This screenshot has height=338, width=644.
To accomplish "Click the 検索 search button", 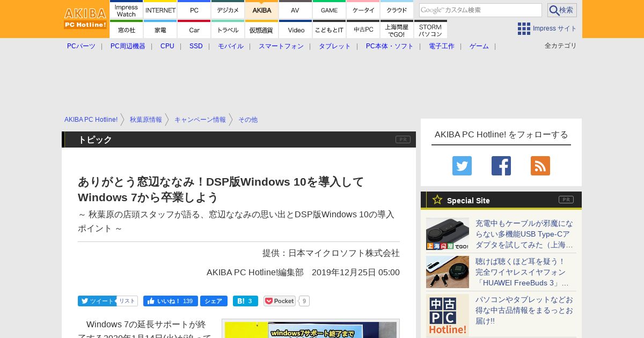I will 562,10.
